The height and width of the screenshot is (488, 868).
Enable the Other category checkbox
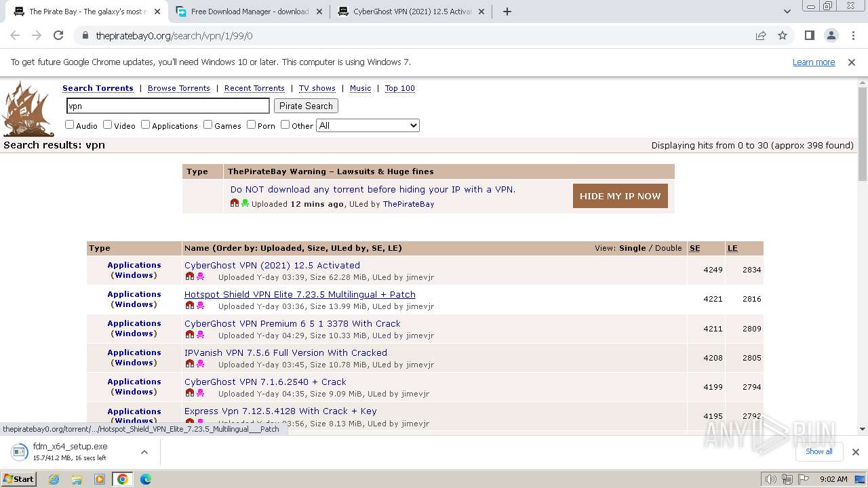pyautogui.click(x=285, y=125)
